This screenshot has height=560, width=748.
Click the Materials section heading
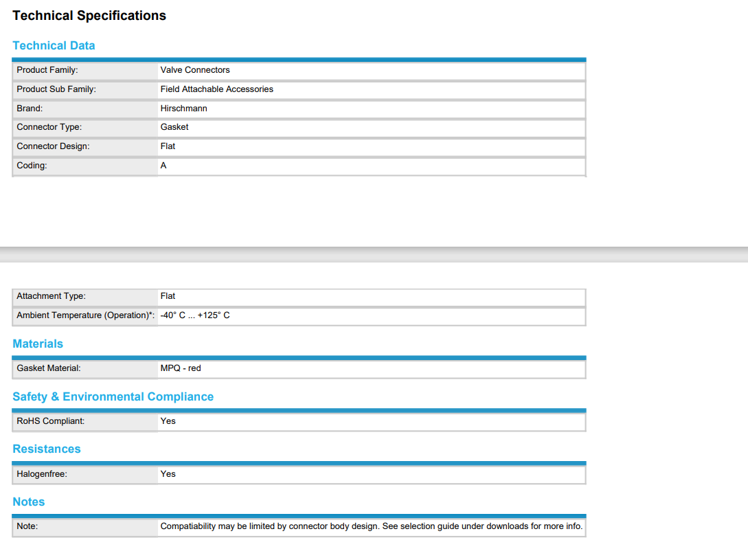click(x=38, y=344)
